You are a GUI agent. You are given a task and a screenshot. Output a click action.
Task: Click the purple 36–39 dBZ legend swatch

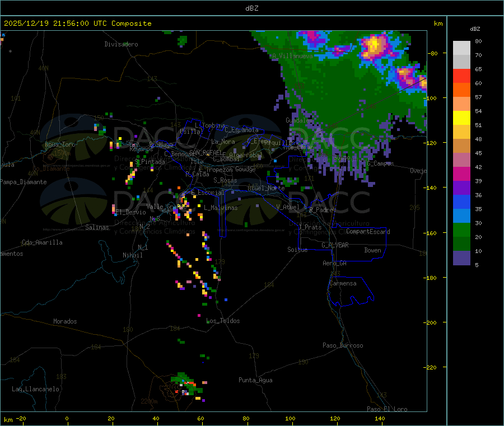tap(461, 188)
